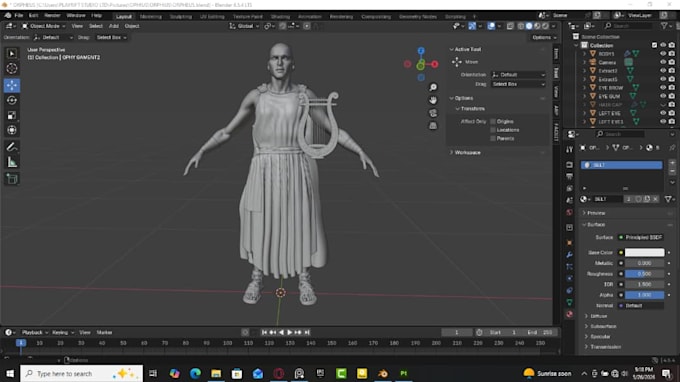This screenshot has height=382, width=680.
Task: Switch to material preview shading
Action: pos(537,26)
